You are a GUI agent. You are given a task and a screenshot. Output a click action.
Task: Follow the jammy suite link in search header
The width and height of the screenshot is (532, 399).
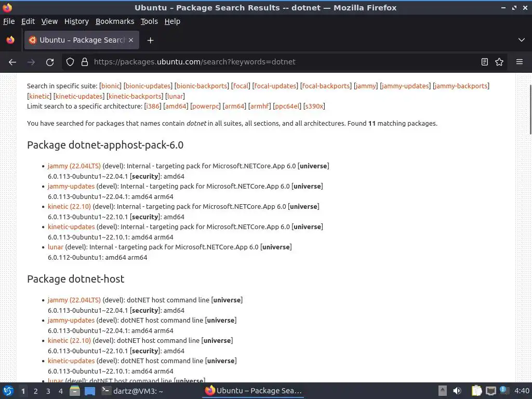(365, 86)
